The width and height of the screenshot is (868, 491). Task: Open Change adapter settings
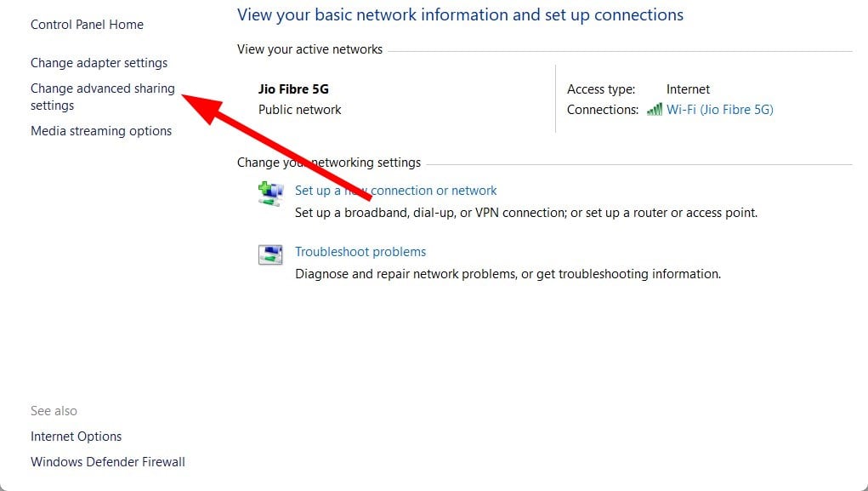99,63
